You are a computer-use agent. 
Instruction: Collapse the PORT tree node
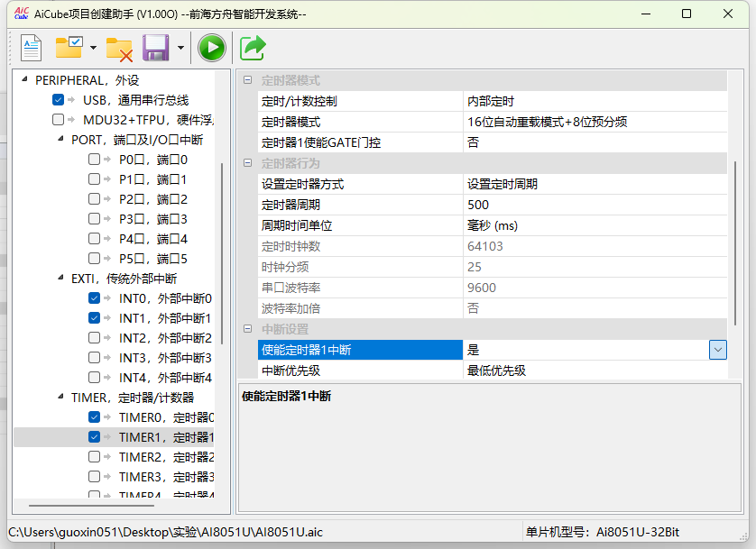(60, 139)
